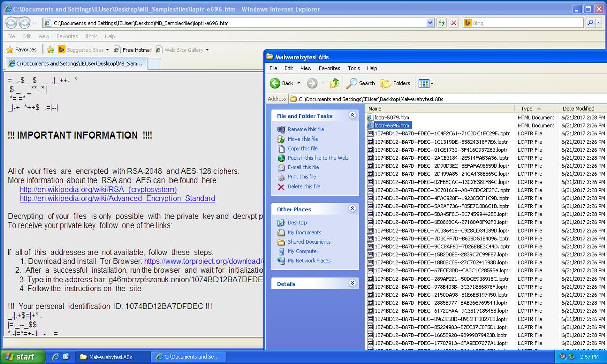
Task: Sort by the Date Modified column header
Action: click(582, 109)
